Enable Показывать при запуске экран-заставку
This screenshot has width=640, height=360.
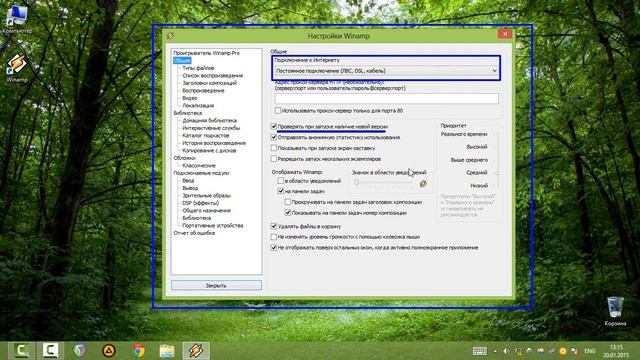[x=274, y=148]
